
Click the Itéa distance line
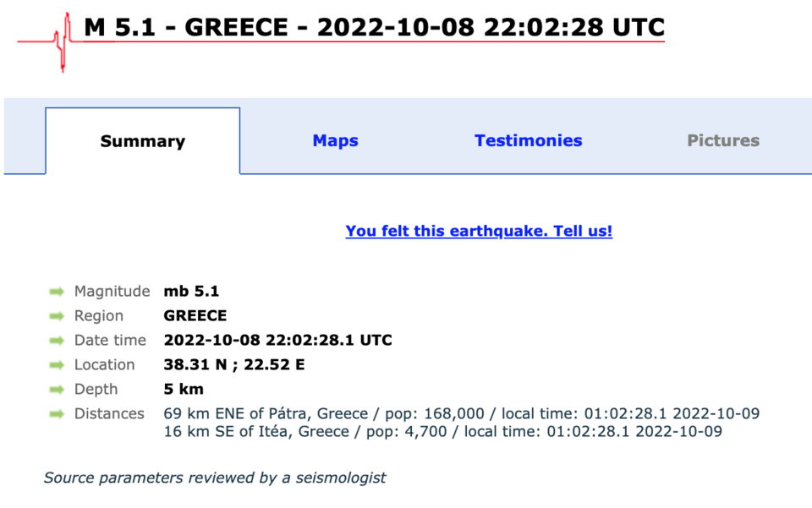[x=442, y=432]
